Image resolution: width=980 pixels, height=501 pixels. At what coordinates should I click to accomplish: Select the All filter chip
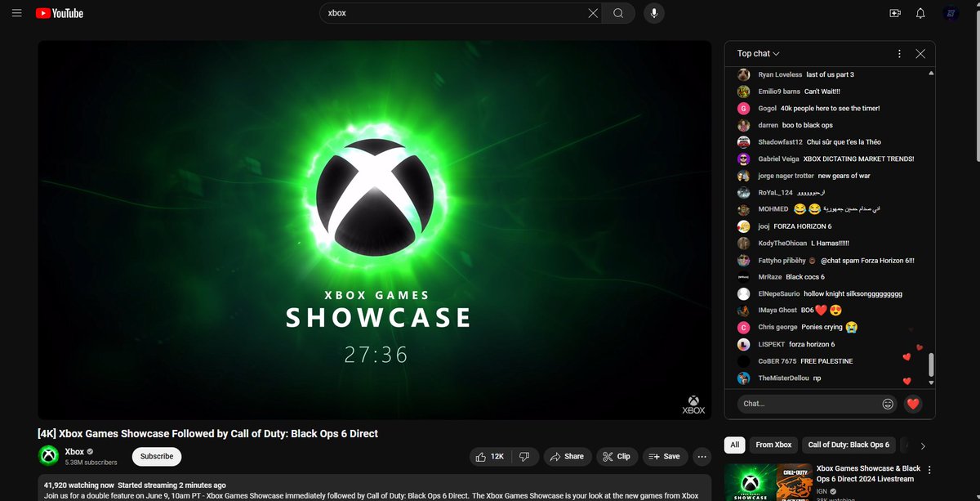click(x=734, y=445)
